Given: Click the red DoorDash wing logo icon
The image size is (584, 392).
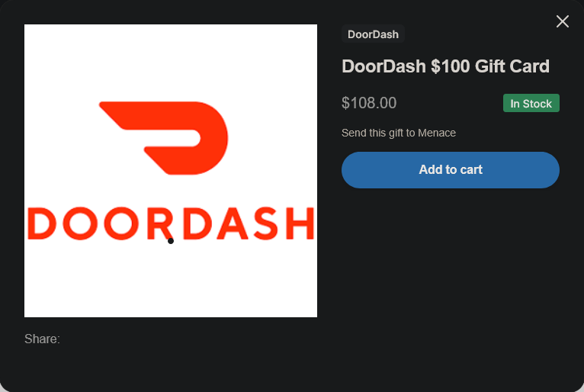Looking at the screenshot, I should 163,138.
